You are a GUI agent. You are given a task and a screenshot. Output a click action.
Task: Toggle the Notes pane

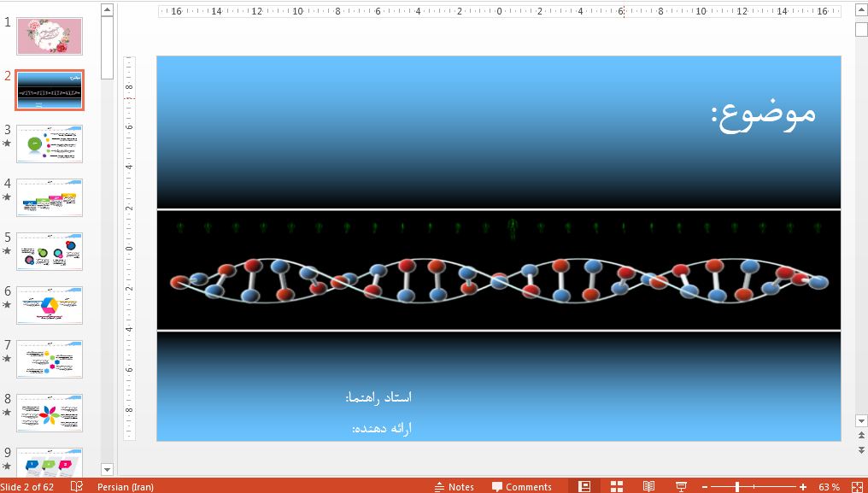[x=454, y=486]
